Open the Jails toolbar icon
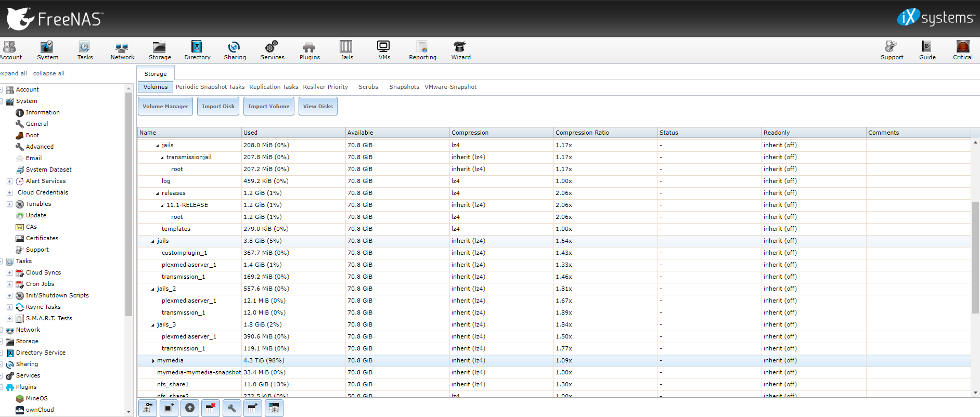 (x=347, y=50)
